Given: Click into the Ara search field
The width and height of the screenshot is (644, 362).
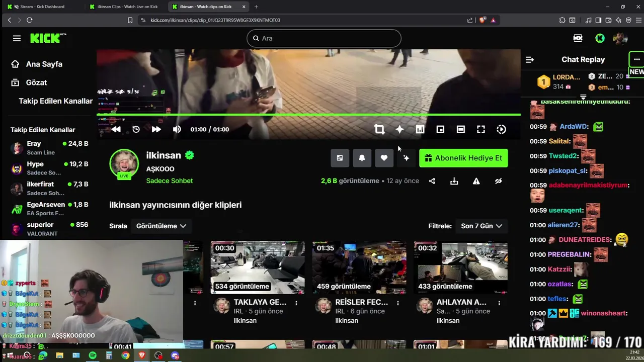Looking at the screenshot, I should point(324,38).
